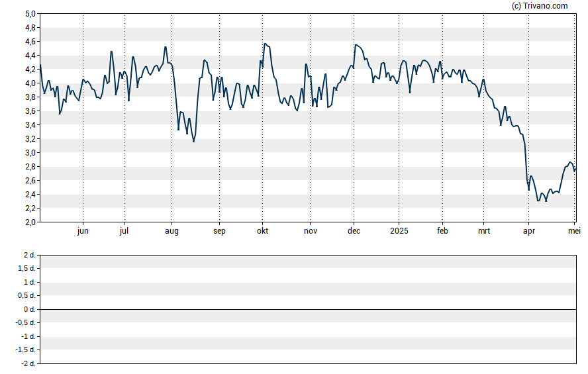This screenshot has width=588, height=374.
Task: Click the '1 d.' lower axis label
Action: click(x=30, y=282)
